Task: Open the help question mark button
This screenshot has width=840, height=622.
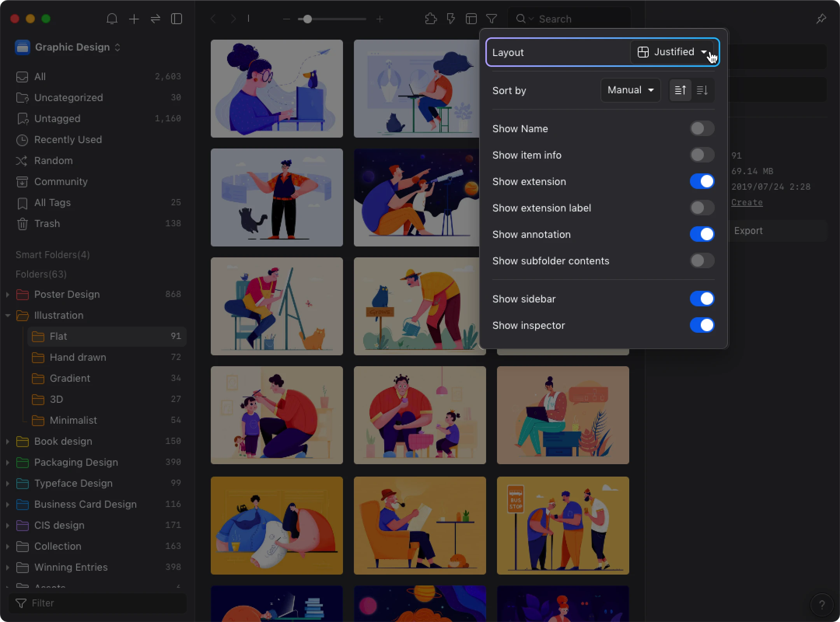Action: click(x=822, y=605)
